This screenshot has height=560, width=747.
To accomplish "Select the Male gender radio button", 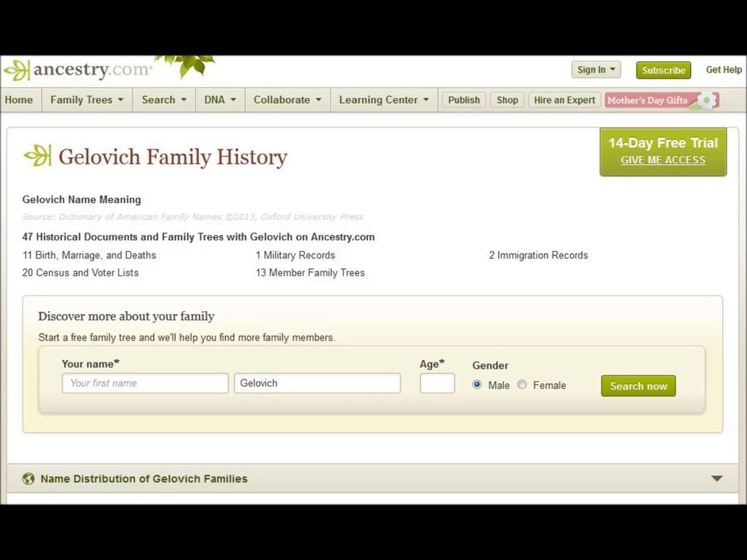I will tap(477, 385).
